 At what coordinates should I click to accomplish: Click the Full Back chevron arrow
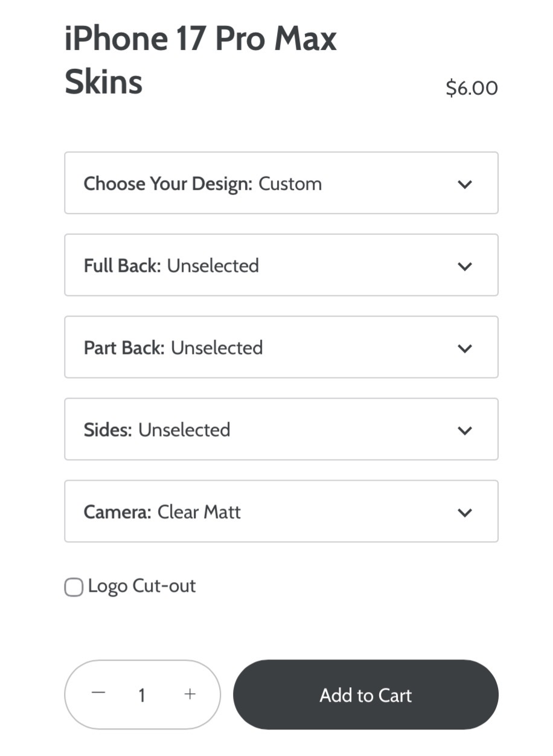pos(464,266)
